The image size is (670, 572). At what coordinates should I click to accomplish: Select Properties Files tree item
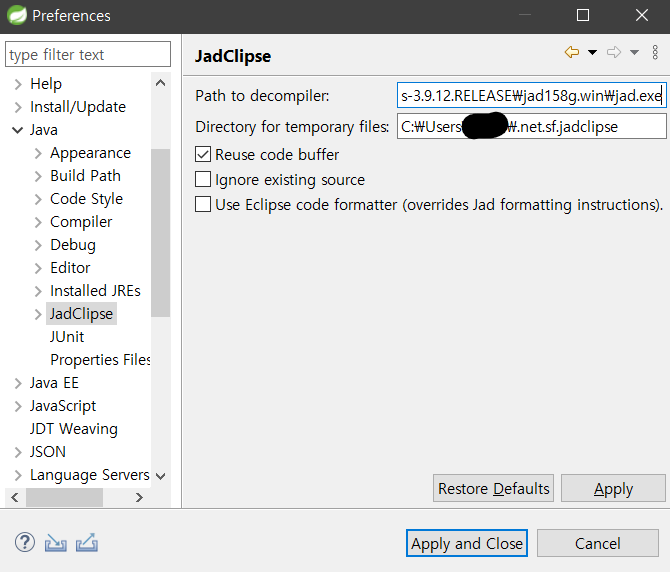[100, 360]
